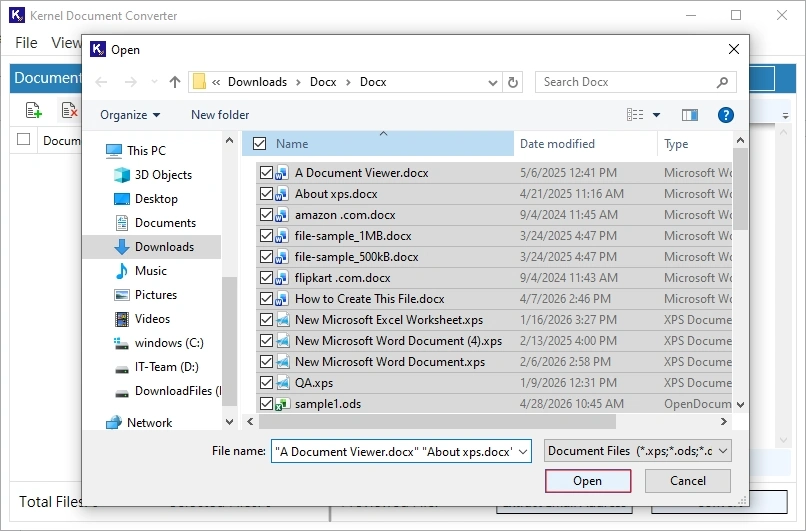The height and width of the screenshot is (531, 806).
Task: Click the search magnifier icon
Action: click(x=722, y=82)
